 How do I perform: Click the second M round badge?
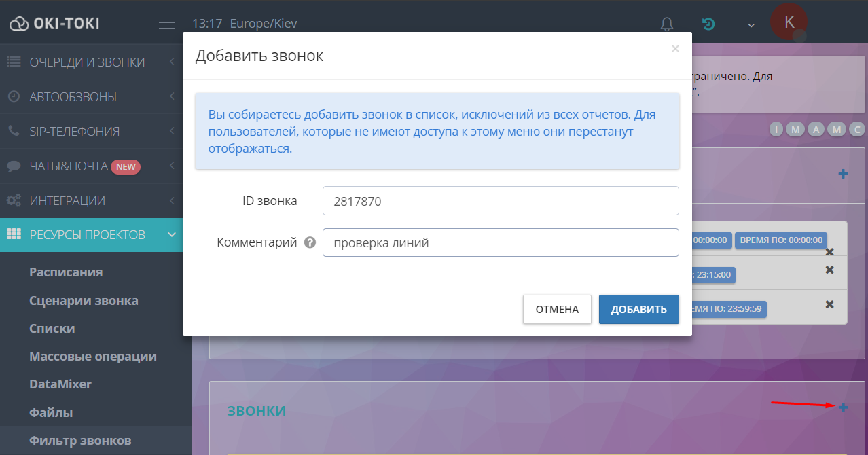(x=837, y=130)
